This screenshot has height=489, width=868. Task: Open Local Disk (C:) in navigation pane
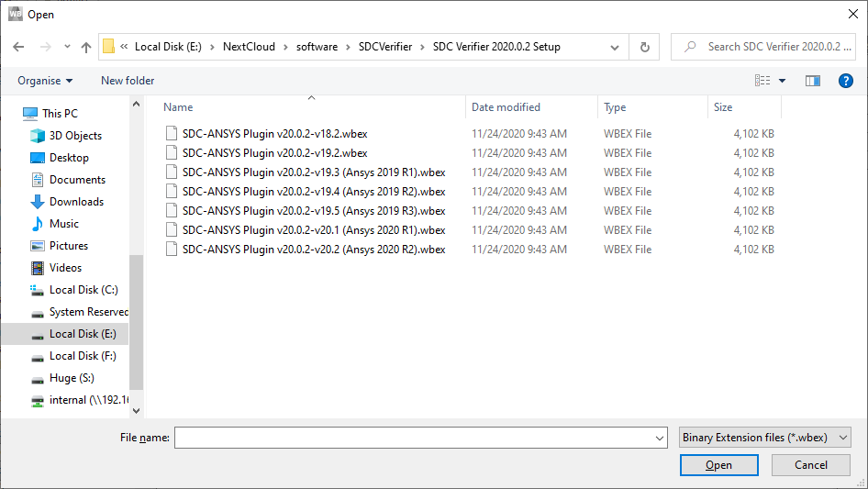[83, 290]
